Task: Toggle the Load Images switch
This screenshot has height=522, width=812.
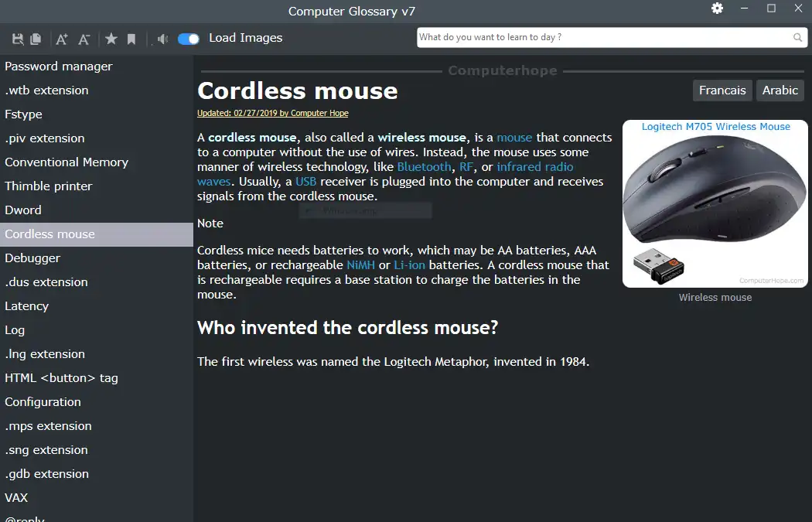Action: (x=189, y=39)
